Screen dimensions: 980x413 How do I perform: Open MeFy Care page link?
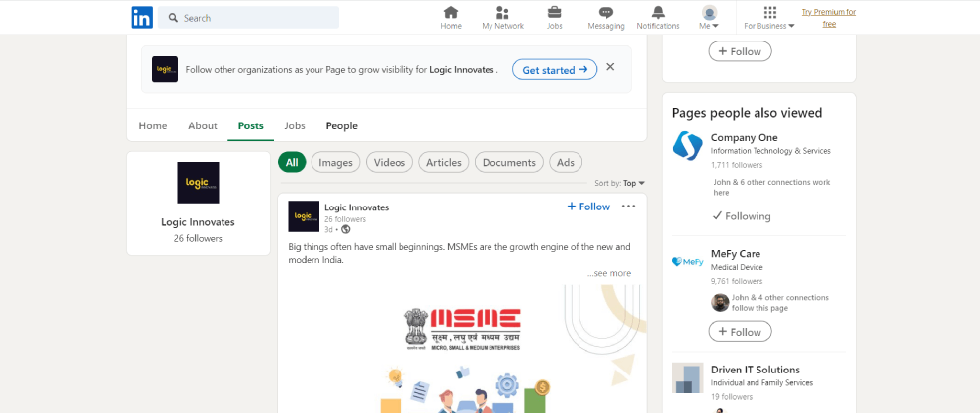point(736,254)
